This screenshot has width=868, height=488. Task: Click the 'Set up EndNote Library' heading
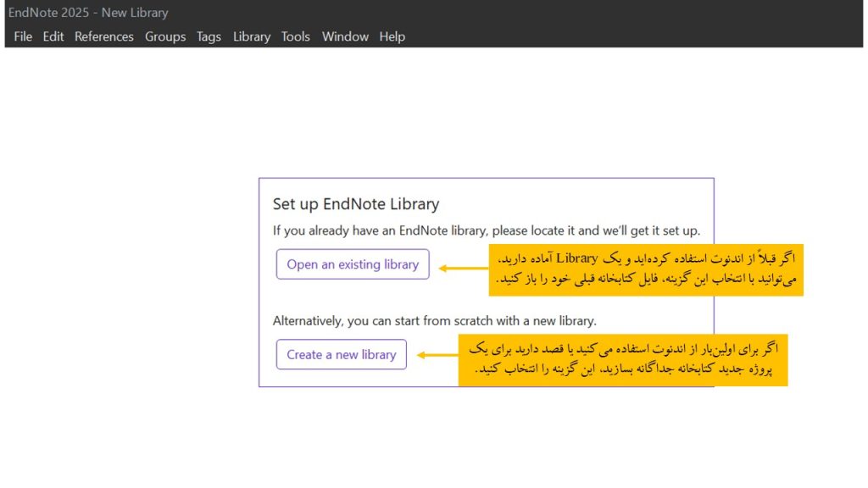[x=356, y=204]
